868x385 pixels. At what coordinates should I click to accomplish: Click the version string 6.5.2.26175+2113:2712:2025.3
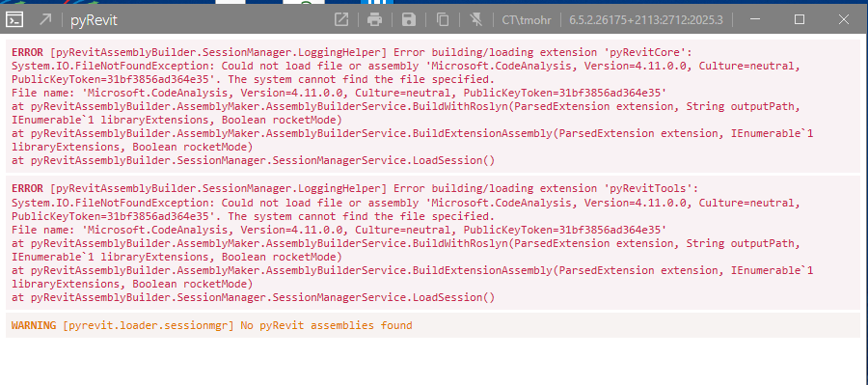click(646, 20)
